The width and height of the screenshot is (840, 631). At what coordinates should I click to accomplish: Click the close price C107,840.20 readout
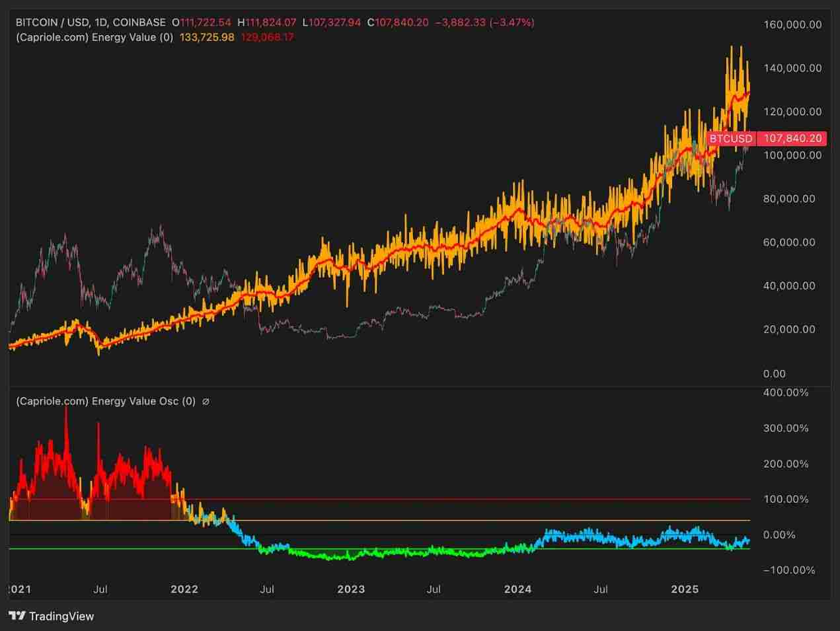coord(396,22)
